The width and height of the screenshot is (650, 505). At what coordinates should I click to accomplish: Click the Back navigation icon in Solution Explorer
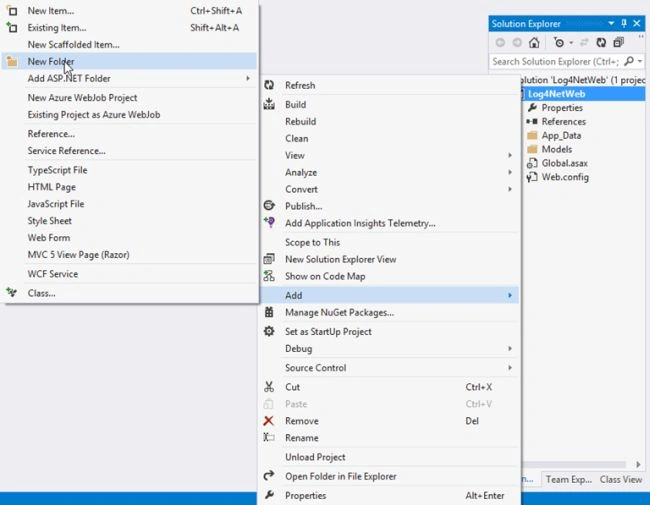[x=500, y=42]
